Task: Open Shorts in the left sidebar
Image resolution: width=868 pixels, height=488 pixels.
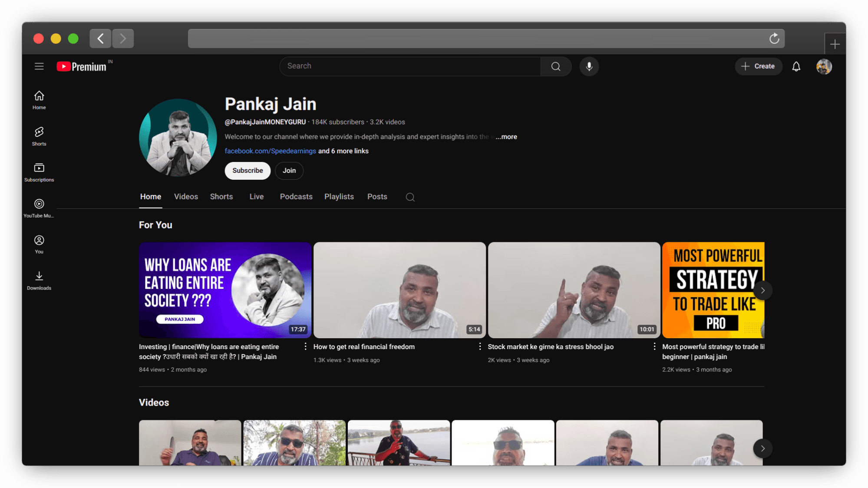Action: coord(39,136)
